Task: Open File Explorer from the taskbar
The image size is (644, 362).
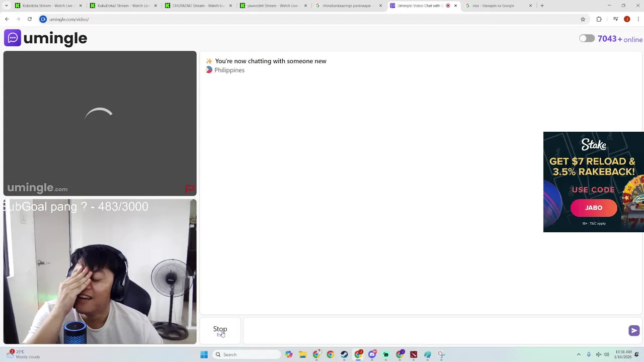Action: click(302, 354)
